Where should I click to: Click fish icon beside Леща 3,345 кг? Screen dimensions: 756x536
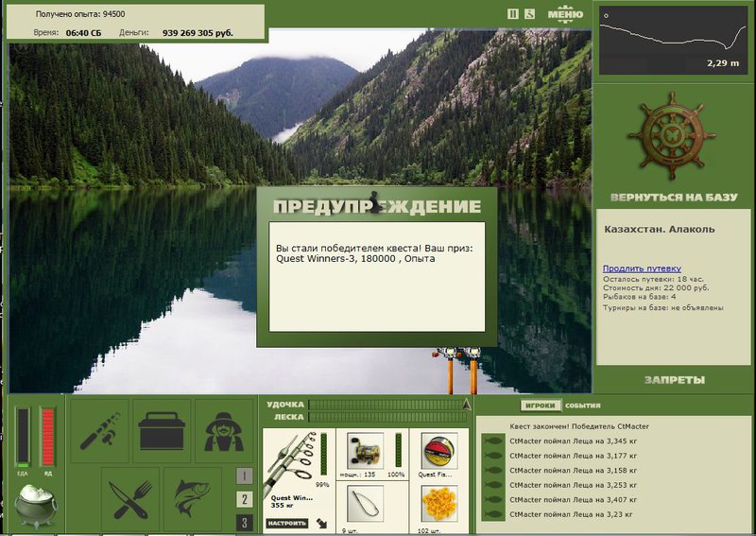492,441
